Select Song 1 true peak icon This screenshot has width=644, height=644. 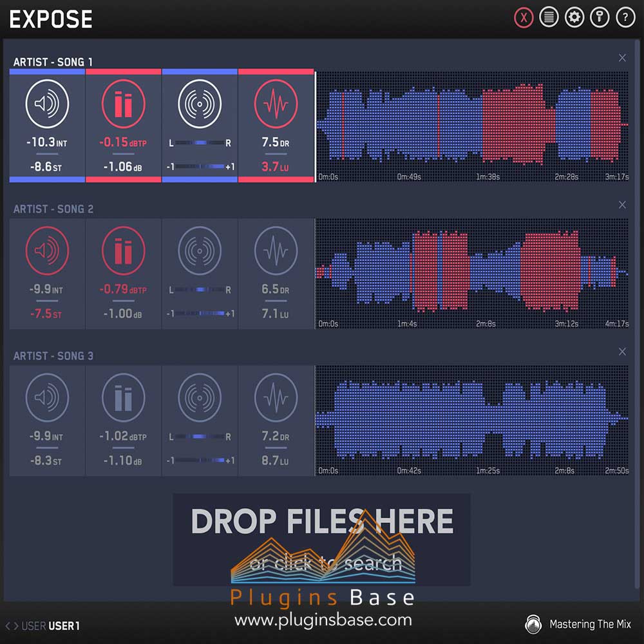point(123,104)
